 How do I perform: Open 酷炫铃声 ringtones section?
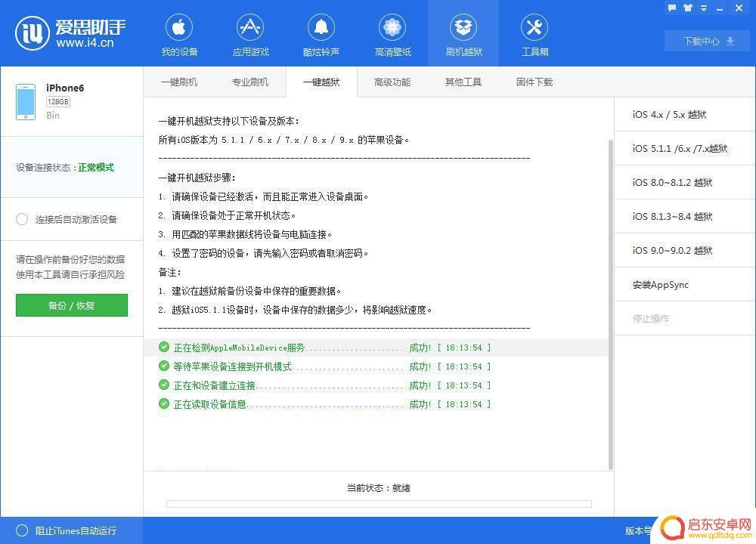click(321, 35)
